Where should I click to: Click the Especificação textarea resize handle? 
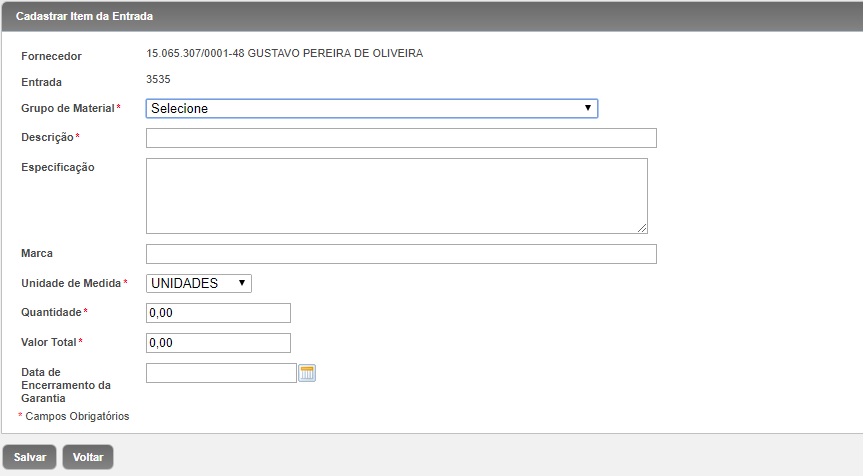pos(642,228)
